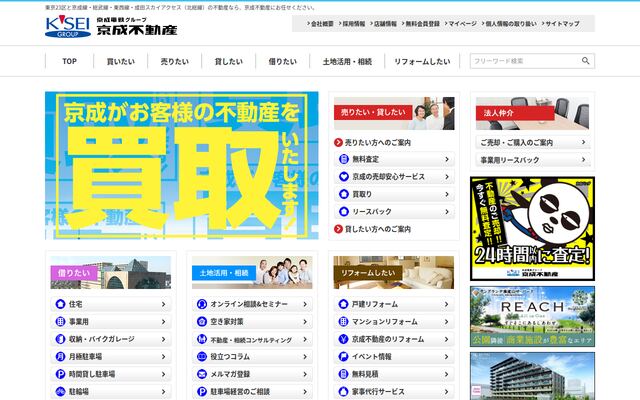Click the 無料見積 icon

pyautogui.click(x=343, y=374)
